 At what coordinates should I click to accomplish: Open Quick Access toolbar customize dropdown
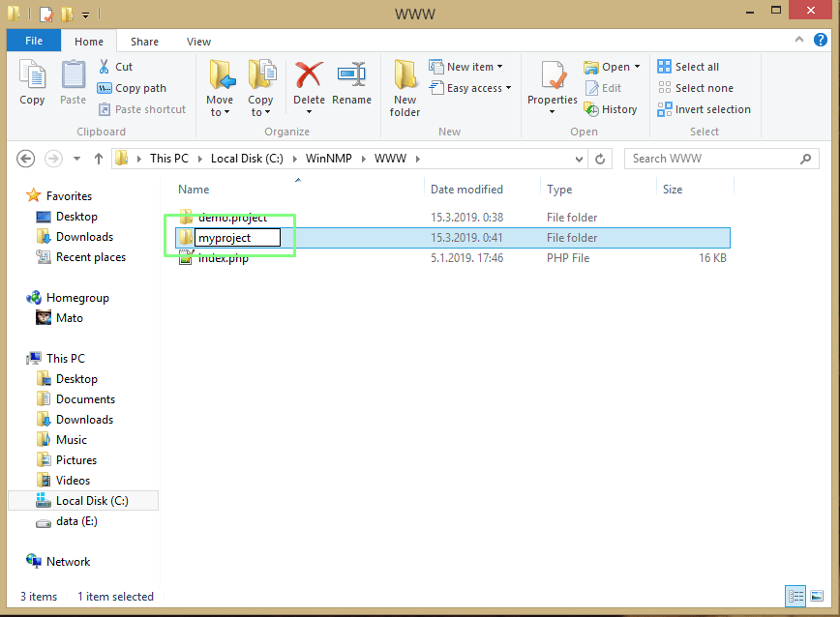pyautogui.click(x=86, y=15)
